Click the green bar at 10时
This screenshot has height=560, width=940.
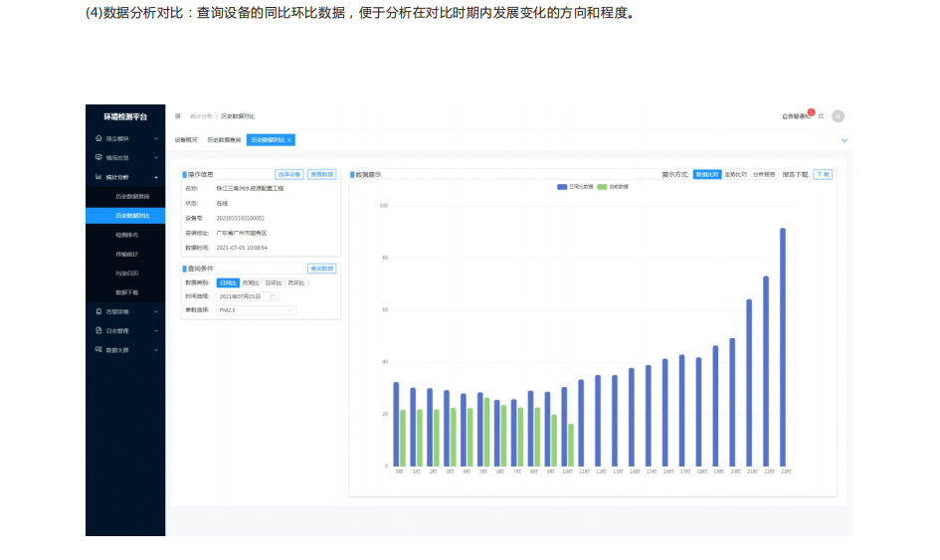click(x=571, y=445)
